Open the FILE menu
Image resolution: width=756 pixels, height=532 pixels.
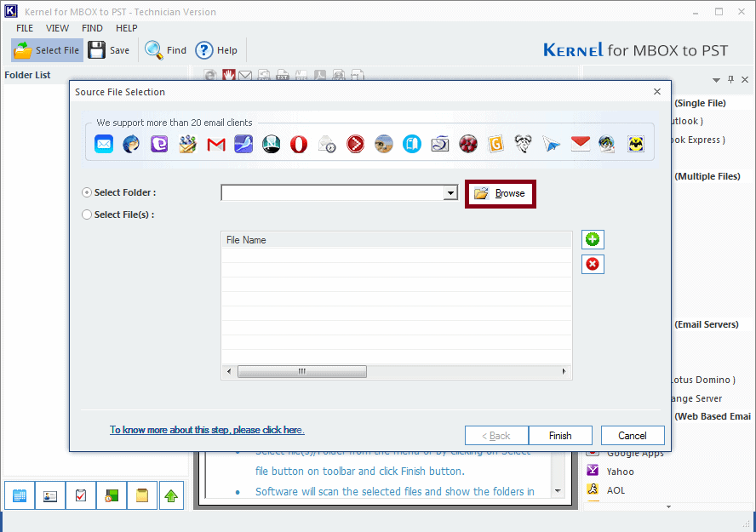tap(25, 28)
